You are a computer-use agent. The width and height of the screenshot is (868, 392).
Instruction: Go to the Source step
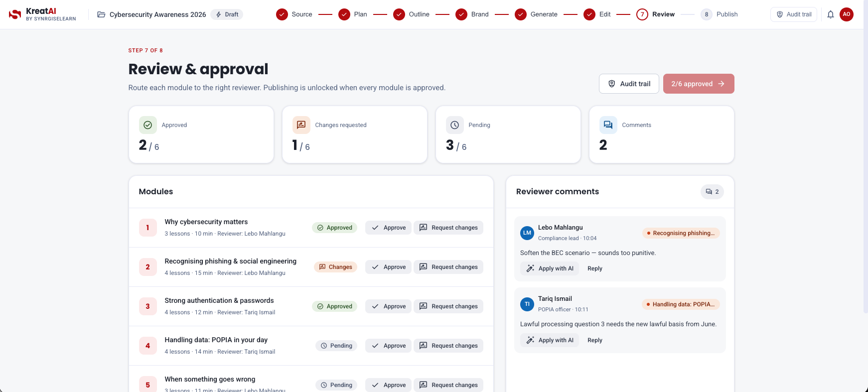[294, 14]
